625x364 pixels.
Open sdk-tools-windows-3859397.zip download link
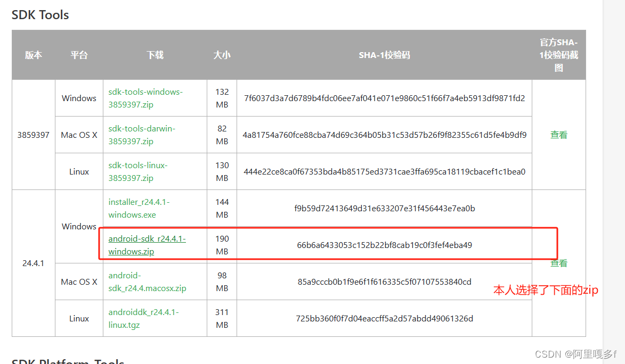(x=145, y=98)
